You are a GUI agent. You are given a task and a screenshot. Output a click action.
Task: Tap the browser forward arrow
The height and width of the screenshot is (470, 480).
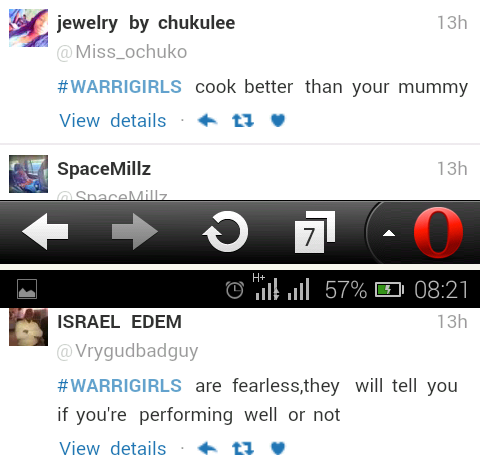pyautogui.click(x=135, y=231)
